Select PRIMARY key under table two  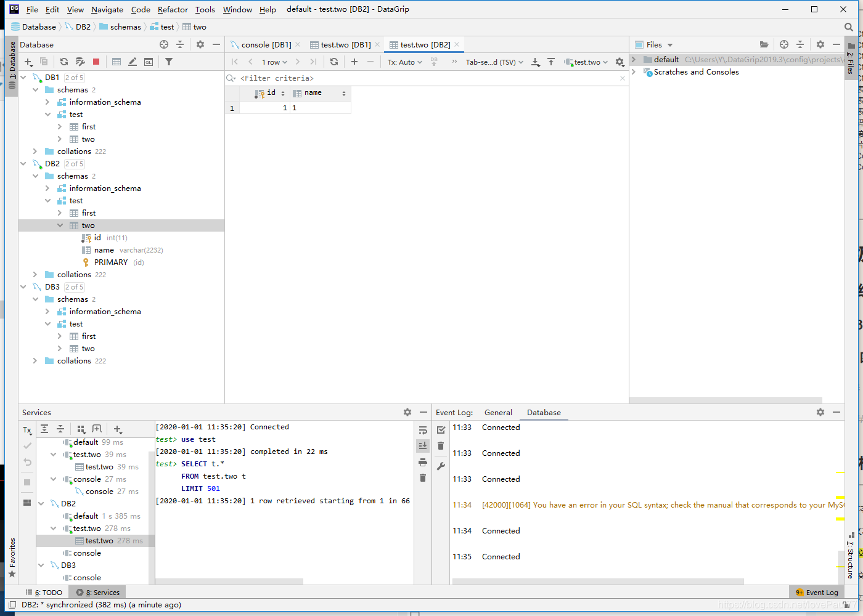[x=113, y=262]
